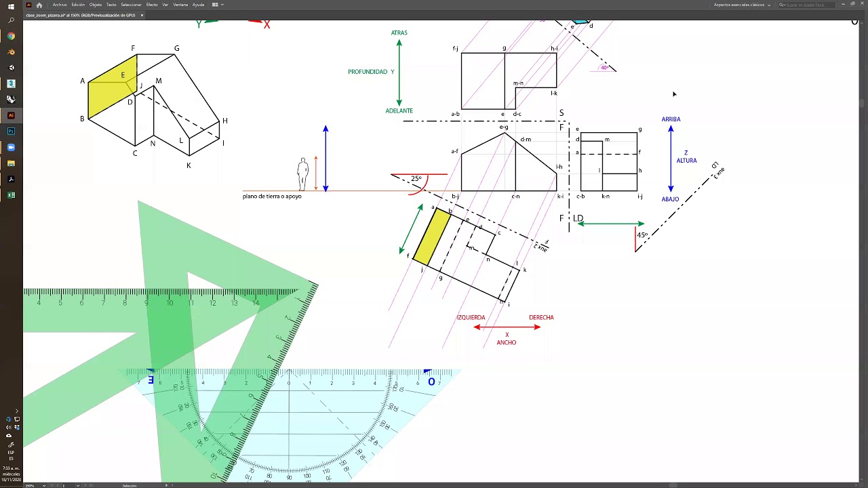Image resolution: width=868 pixels, height=488 pixels.
Task: Open File Explorer from taskbar
Action: pyautogui.click(x=11, y=163)
